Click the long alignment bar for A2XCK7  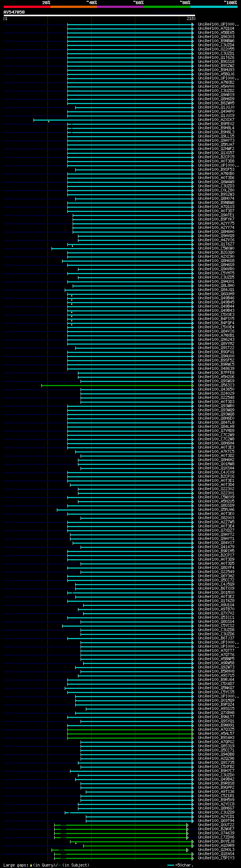114,120
